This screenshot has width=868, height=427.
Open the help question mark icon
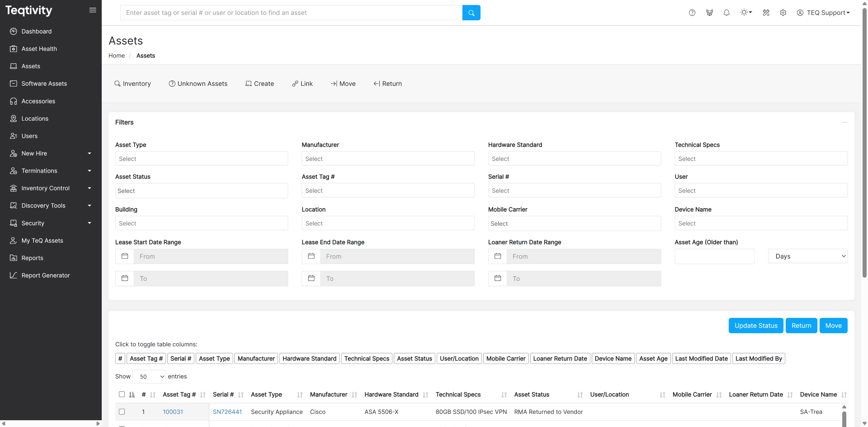(x=692, y=13)
